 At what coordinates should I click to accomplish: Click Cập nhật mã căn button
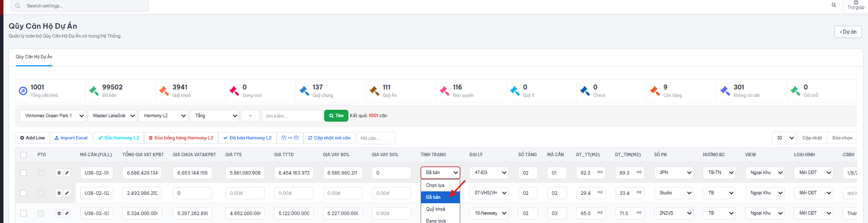(329, 138)
